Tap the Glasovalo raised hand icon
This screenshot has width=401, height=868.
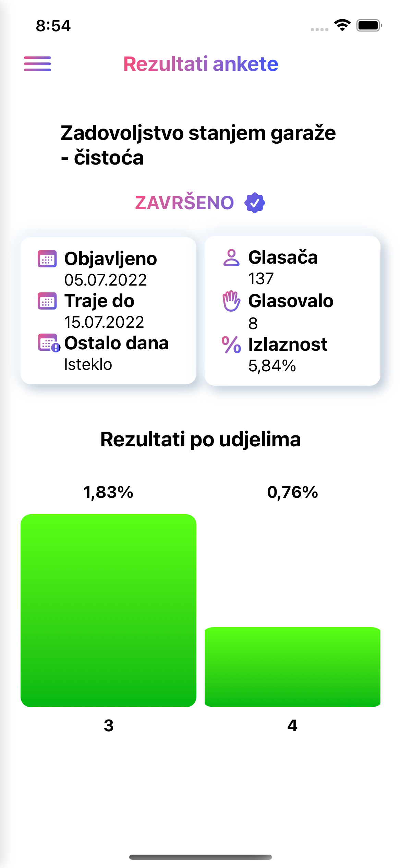tap(231, 301)
